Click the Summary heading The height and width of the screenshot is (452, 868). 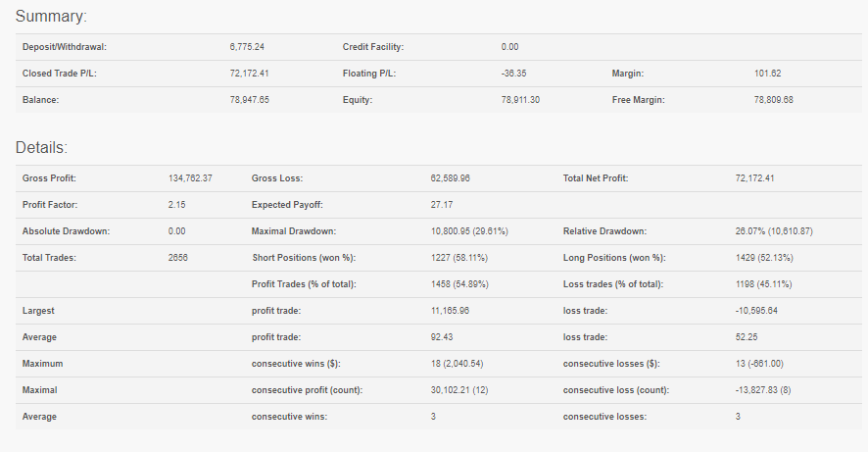click(x=51, y=16)
